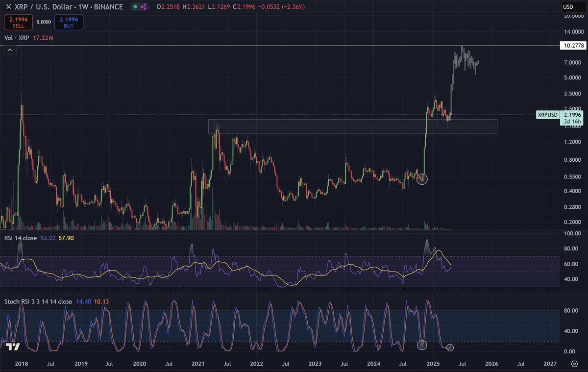Select the share chart icon
The image size is (588, 372).
(143, 7)
